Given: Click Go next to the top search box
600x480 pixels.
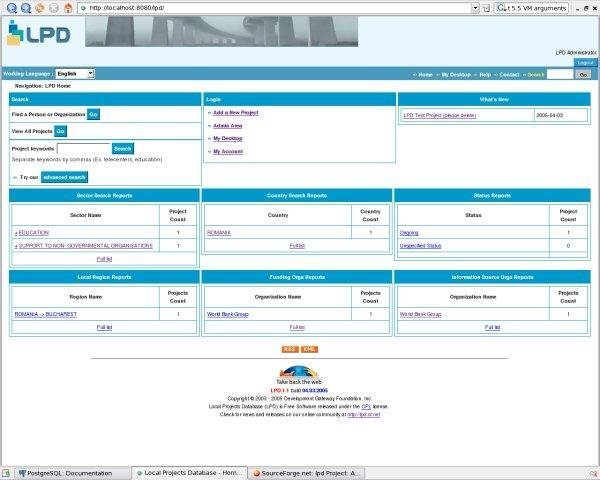Looking at the screenshot, I should tap(583, 75).
